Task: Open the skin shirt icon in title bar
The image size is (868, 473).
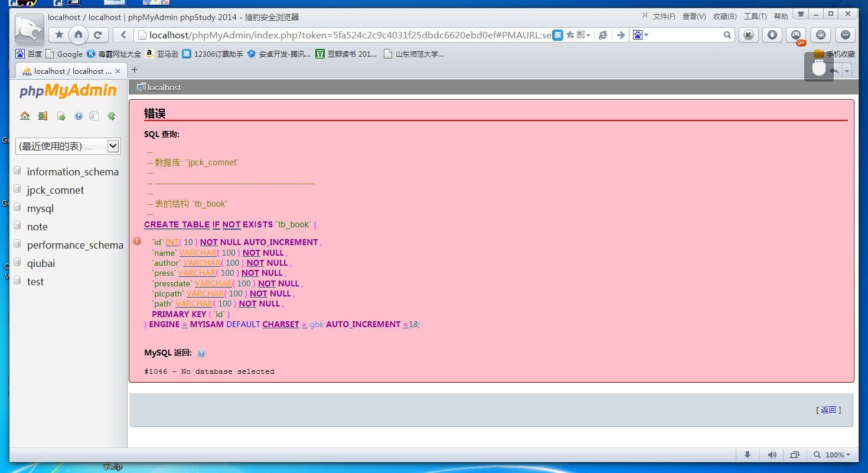Action: click(801, 14)
